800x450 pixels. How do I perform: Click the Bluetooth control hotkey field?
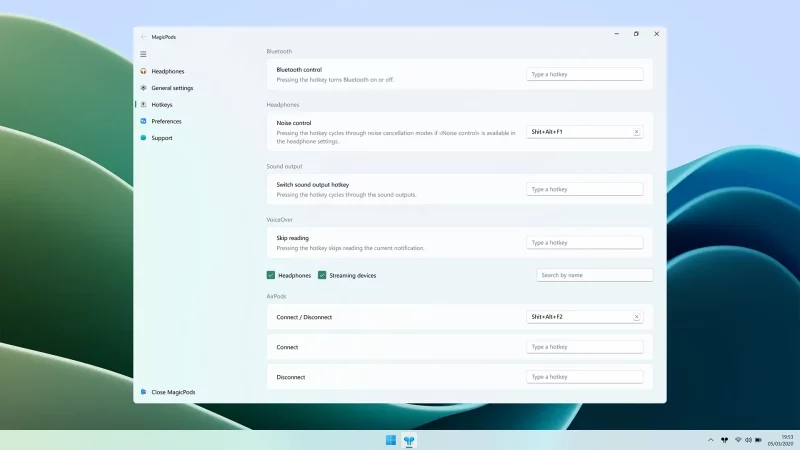pos(584,74)
